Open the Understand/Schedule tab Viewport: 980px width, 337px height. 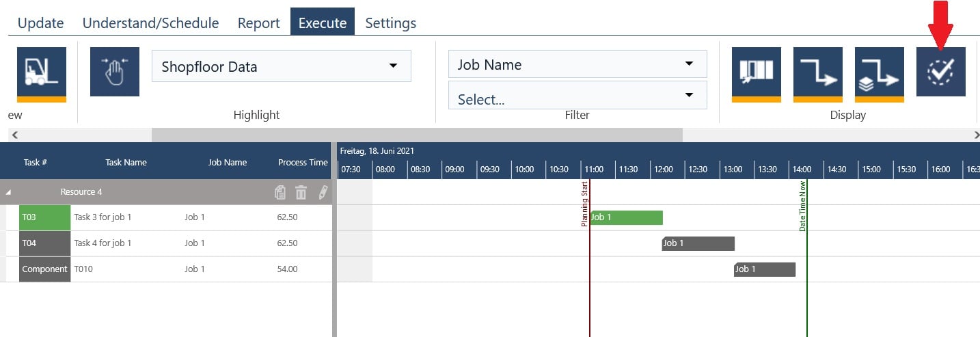[150, 23]
